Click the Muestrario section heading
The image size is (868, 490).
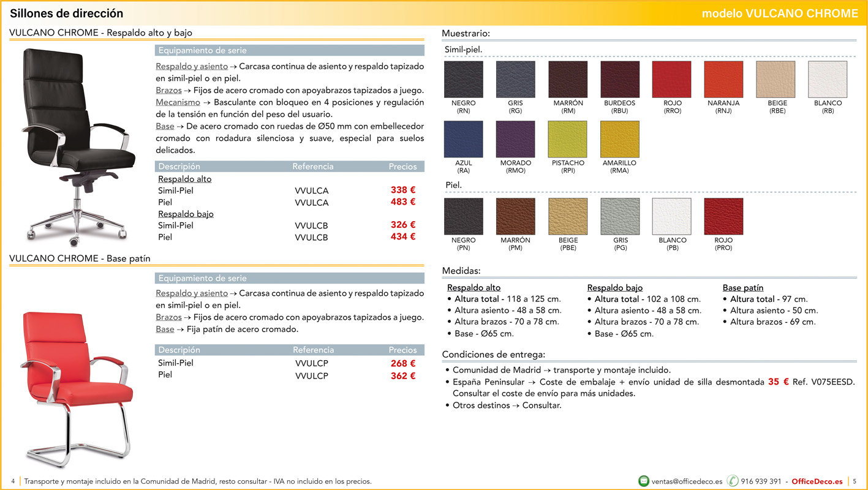[466, 33]
